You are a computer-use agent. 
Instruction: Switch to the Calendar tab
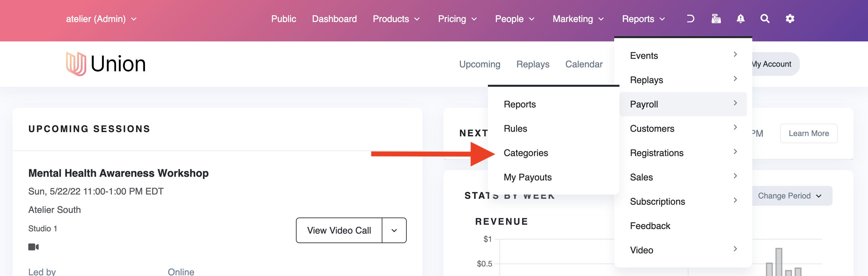pos(584,64)
